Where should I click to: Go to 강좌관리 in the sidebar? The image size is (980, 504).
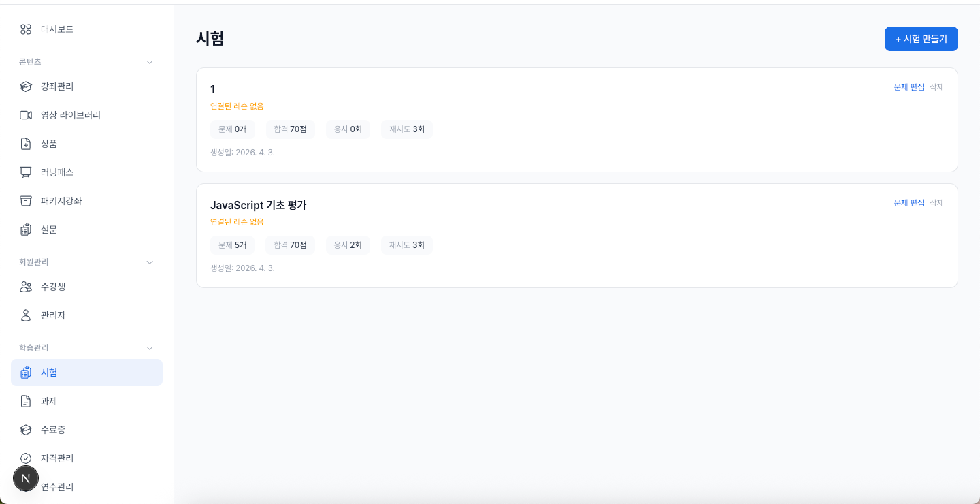pos(86,86)
